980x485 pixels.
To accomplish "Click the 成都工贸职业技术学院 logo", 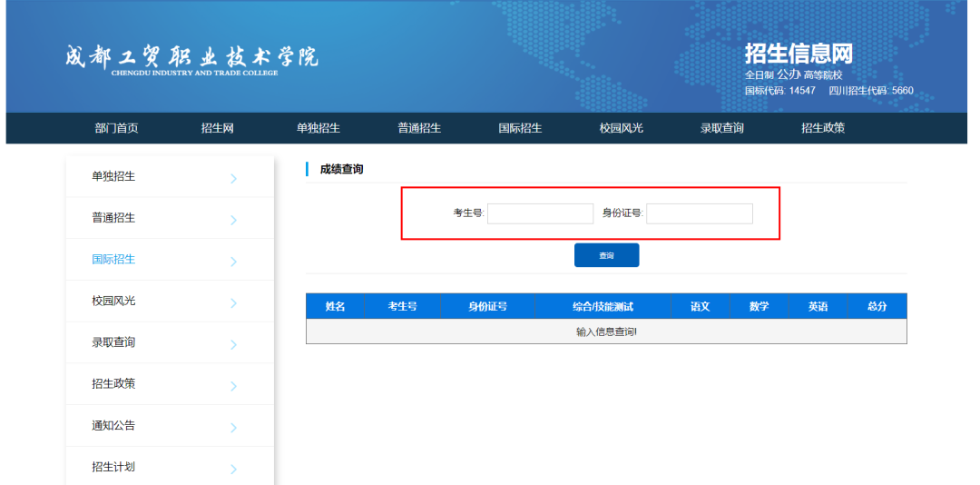I will point(191,60).
